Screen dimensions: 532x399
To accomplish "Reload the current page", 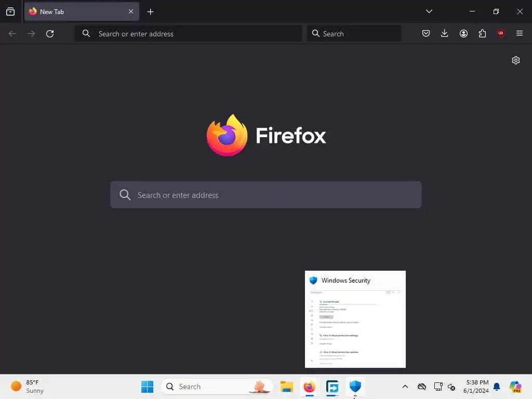I will click(50, 34).
